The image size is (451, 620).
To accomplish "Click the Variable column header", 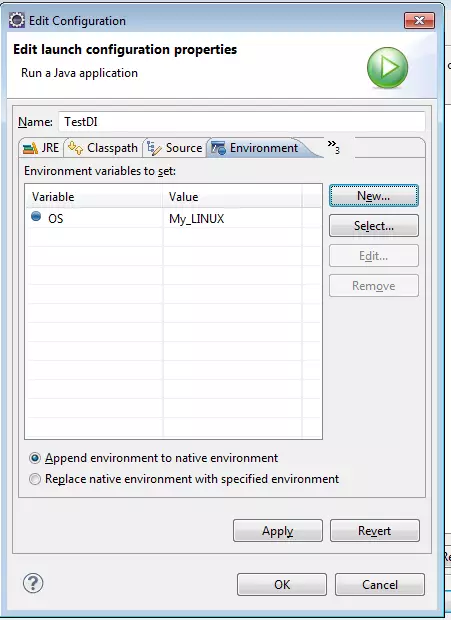I will [x=94, y=197].
